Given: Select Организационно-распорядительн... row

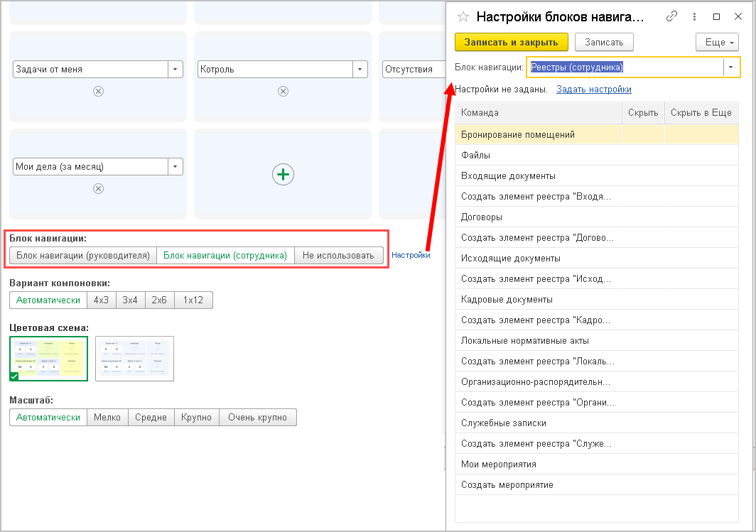Looking at the screenshot, I should coord(597,382).
